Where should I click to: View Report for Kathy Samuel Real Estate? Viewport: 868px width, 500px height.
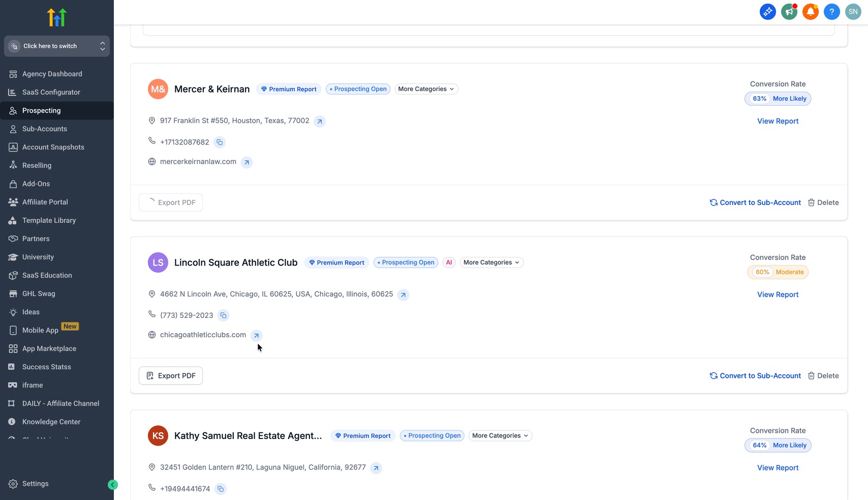[778, 468]
